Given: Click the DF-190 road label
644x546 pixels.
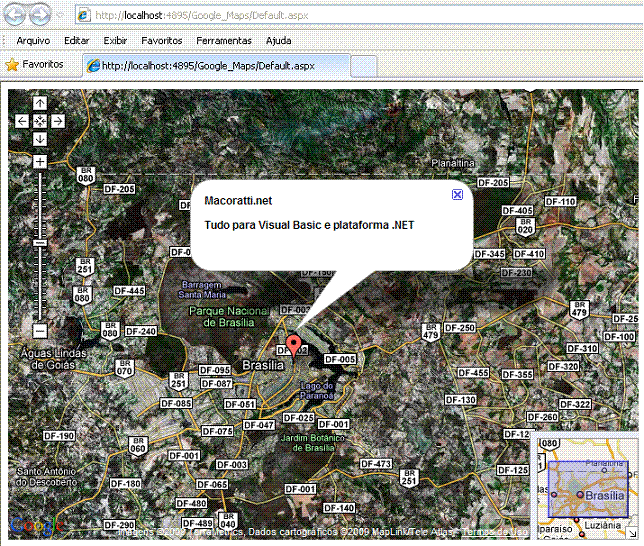Looking at the screenshot, I should (x=59, y=435).
